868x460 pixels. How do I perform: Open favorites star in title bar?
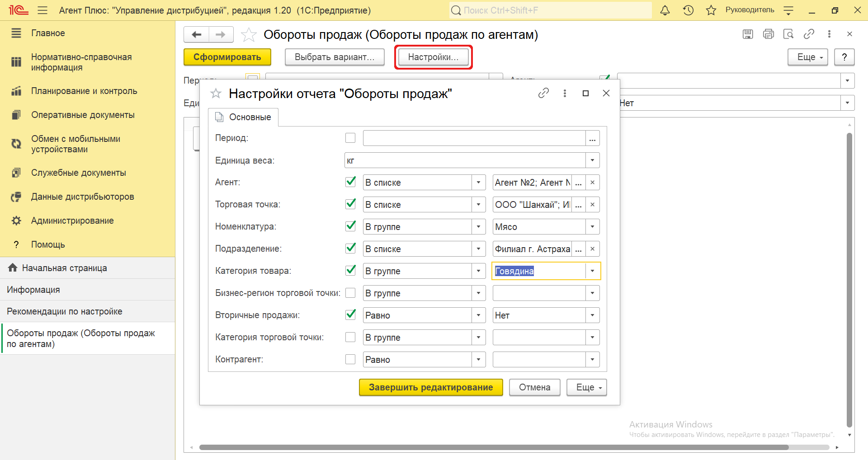(711, 10)
